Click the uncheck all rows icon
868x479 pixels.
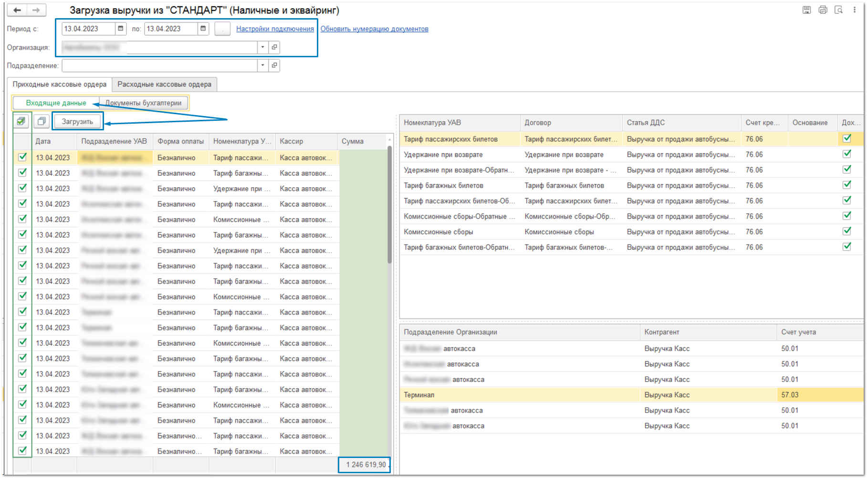click(42, 121)
